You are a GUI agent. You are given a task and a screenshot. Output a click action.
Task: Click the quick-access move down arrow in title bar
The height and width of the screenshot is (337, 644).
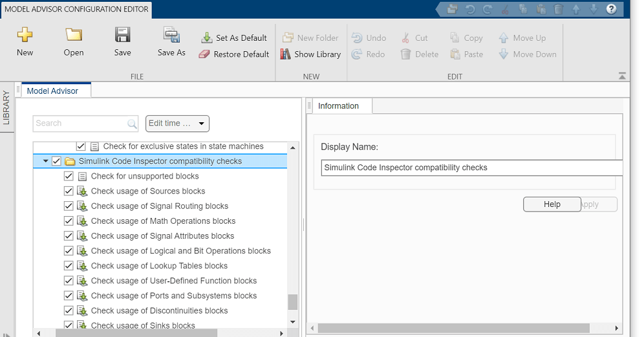[x=594, y=9]
